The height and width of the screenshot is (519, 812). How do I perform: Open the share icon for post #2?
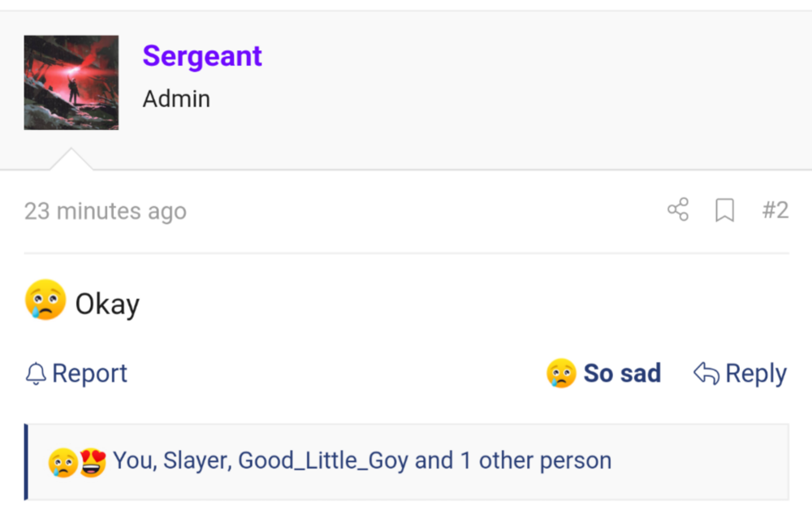[x=678, y=210]
